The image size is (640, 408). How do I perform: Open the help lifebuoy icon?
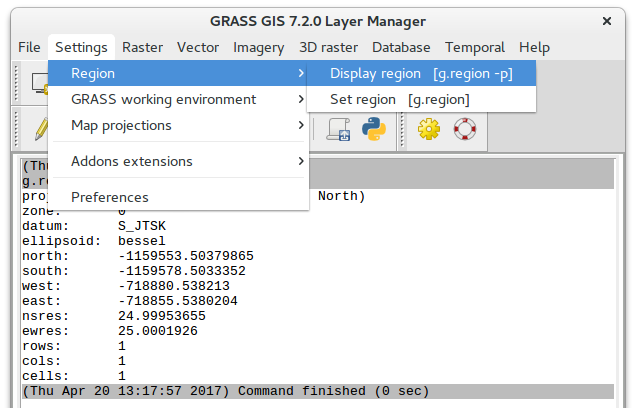(465, 129)
